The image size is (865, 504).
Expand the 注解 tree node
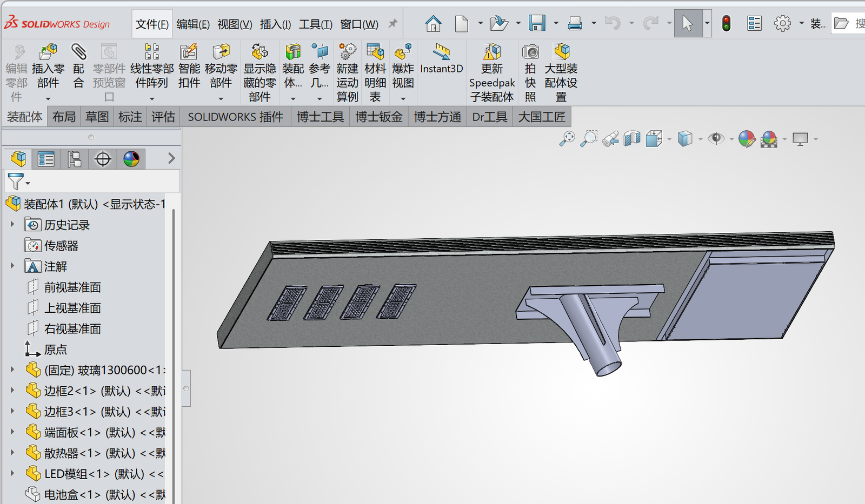point(12,265)
